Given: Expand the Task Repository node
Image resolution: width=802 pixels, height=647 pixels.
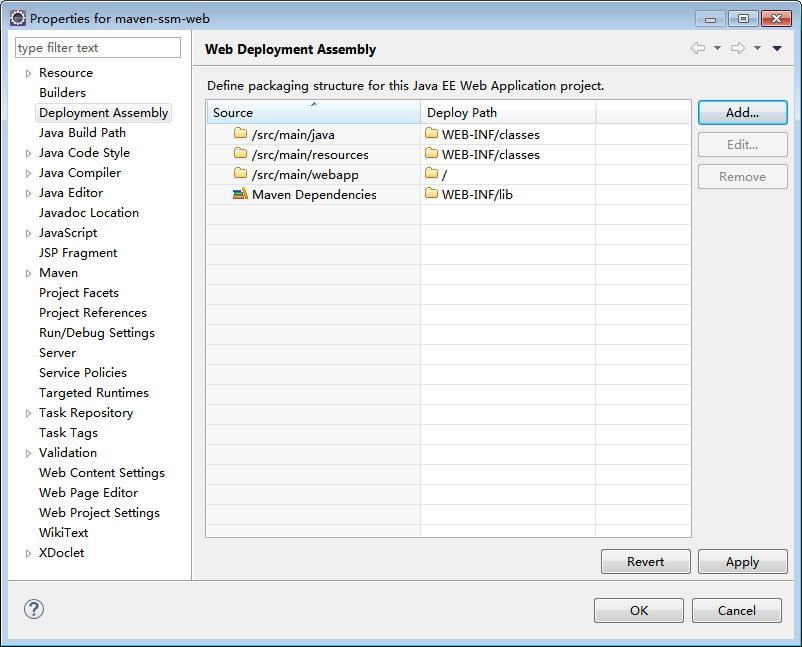Looking at the screenshot, I should point(29,413).
